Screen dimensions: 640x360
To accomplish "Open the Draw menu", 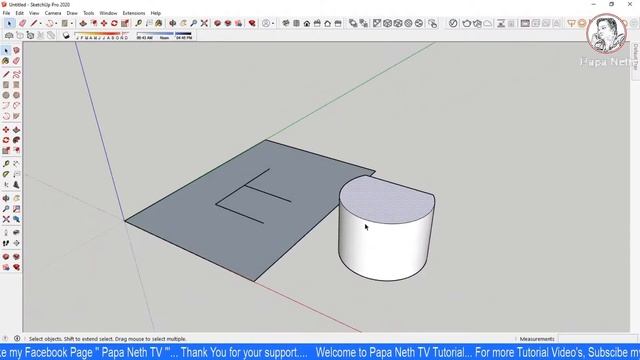I will click(72, 13).
